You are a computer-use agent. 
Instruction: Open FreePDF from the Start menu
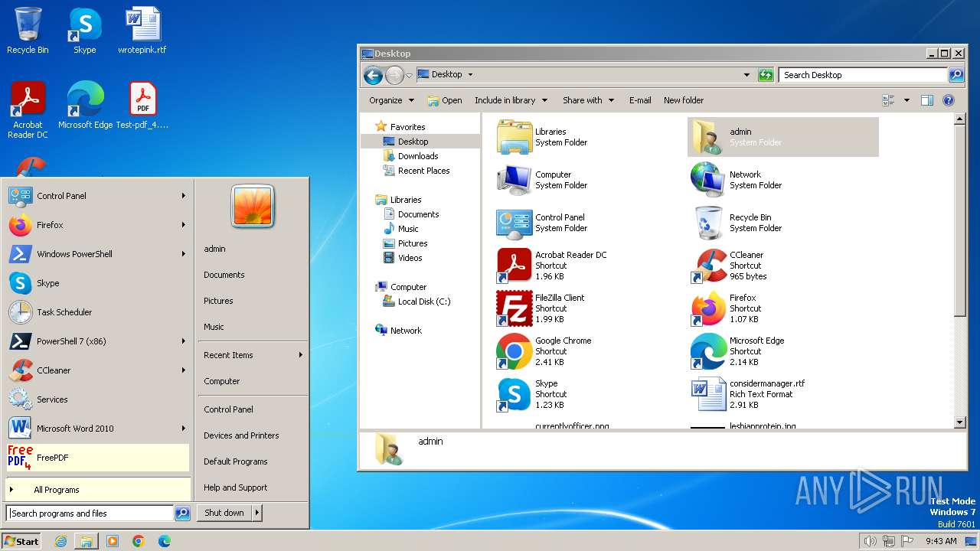pyautogui.click(x=98, y=458)
